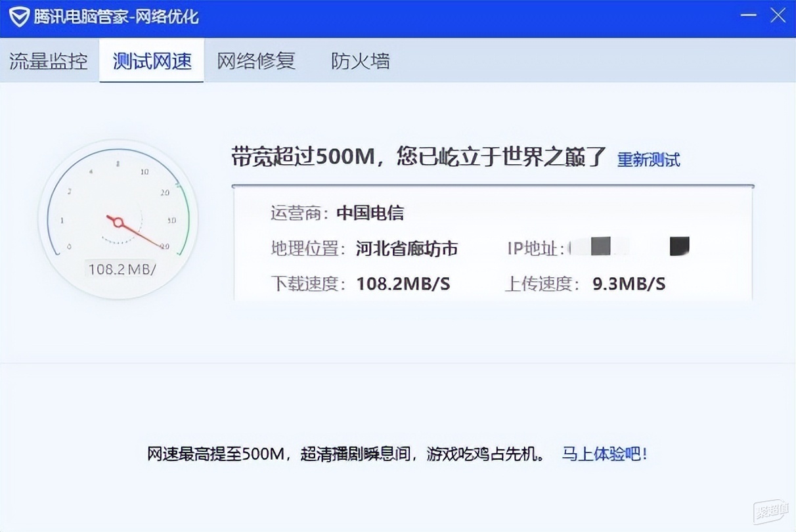
Task: Click the 重新测试 link
Action: pos(649,160)
